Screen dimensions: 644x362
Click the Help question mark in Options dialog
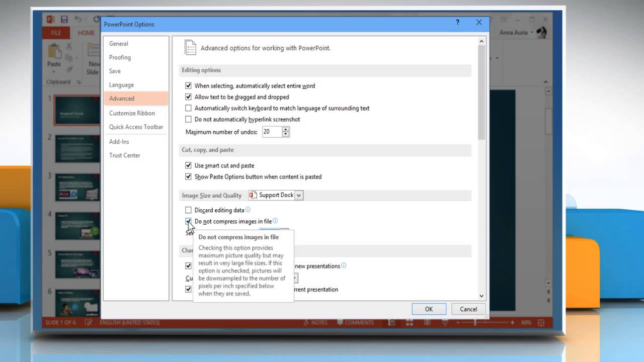tap(457, 23)
